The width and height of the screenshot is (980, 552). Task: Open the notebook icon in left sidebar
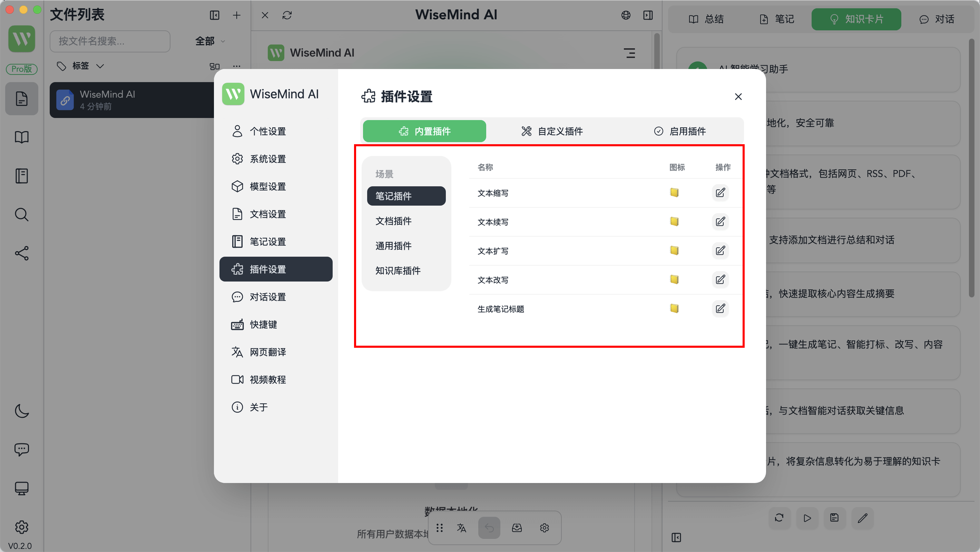coord(22,176)
